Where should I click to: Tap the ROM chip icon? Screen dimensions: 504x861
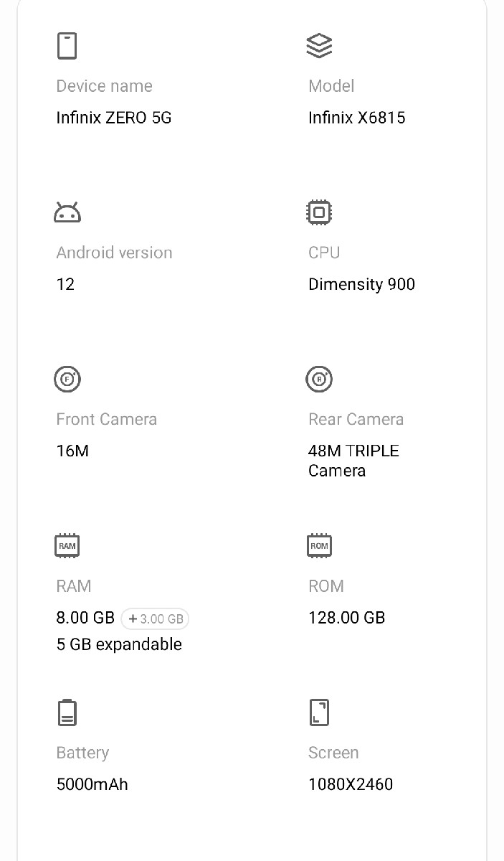point(319,545)
